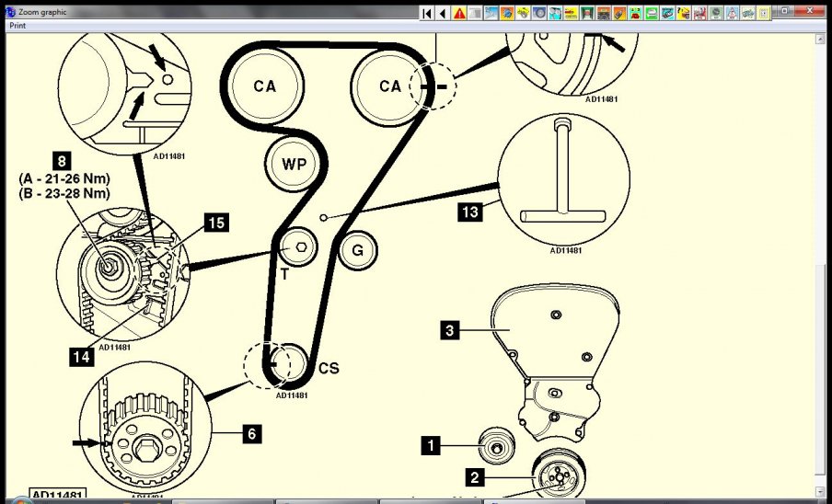Click the scroll down arrow
832x504 pixels.
(821, 492)
